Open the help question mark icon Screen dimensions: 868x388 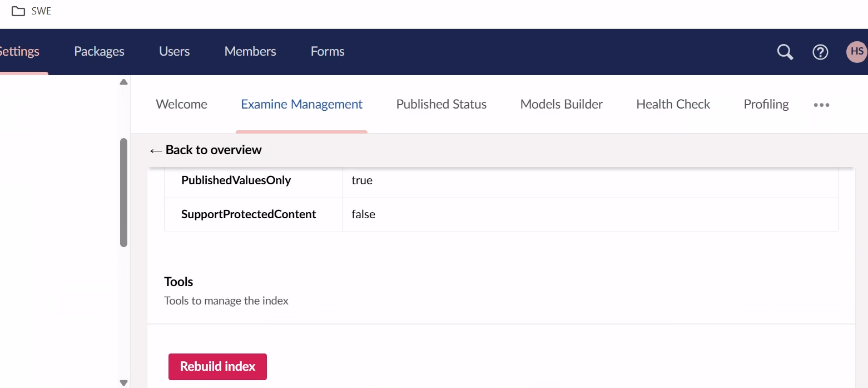tap(820, 52)
